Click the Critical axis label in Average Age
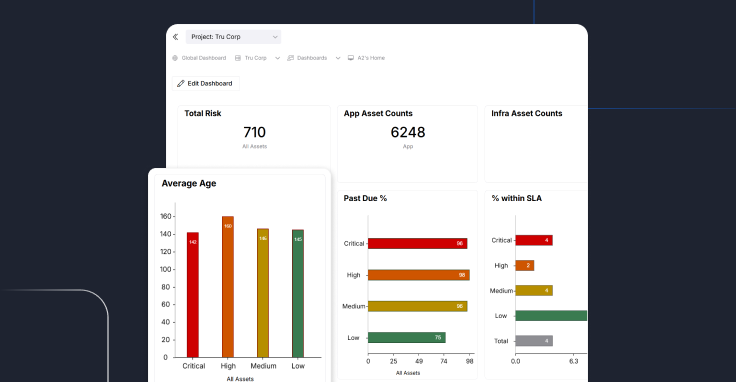This screenshot has height=382, width=736. [194, 366]
